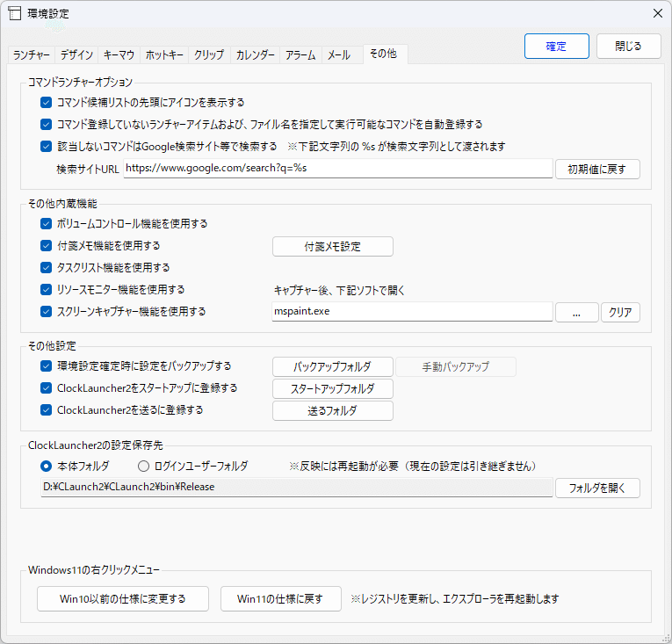Switch to the カレンダー tab
Screen dimensions: 672x644
tap(255, 54)
